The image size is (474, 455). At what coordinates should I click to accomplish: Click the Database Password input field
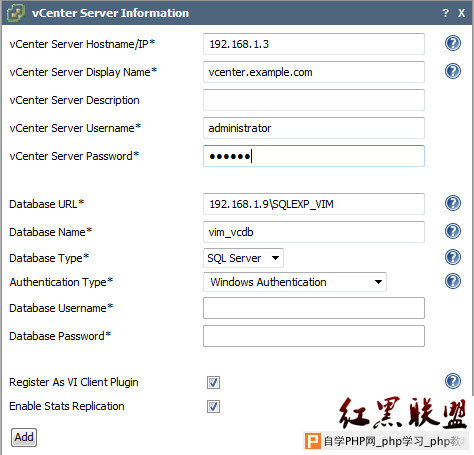coord(314,336)
